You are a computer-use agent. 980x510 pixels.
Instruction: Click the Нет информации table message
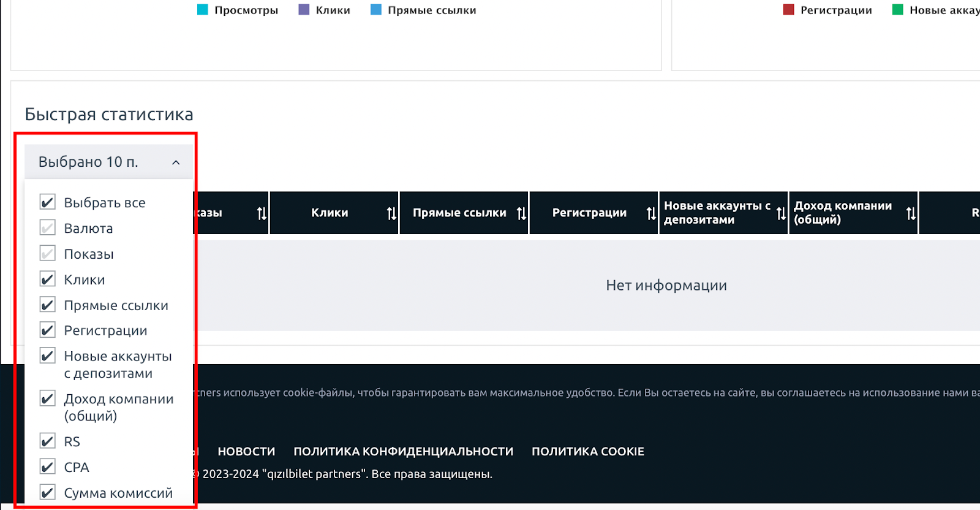click(x=666, y=285)
